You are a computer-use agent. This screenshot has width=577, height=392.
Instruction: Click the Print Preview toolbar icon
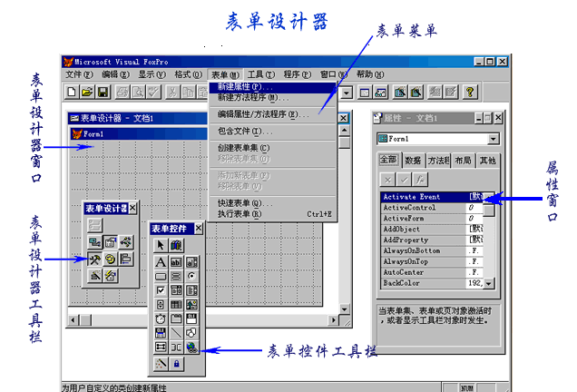[x=138, y=92]
